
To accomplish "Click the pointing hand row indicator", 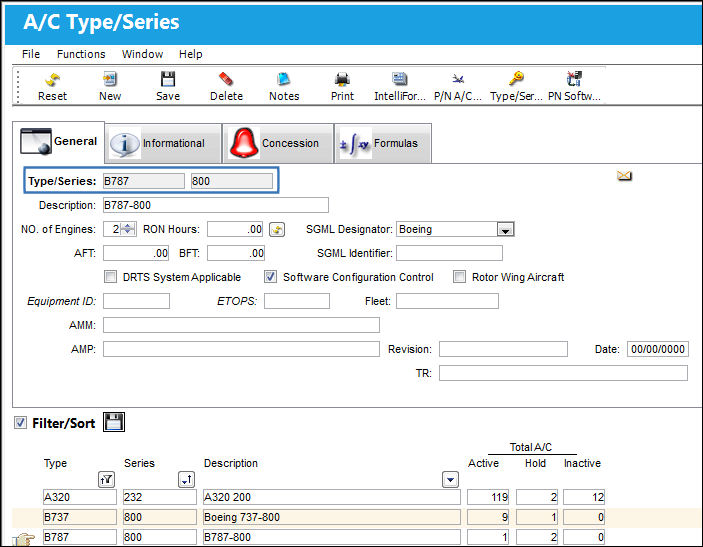I will [x=23, y=538].
